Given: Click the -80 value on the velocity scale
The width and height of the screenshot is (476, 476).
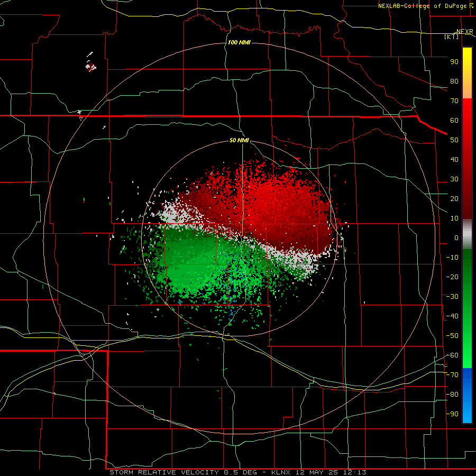Looking at the screenshot, I should click(x=452, y=395).
